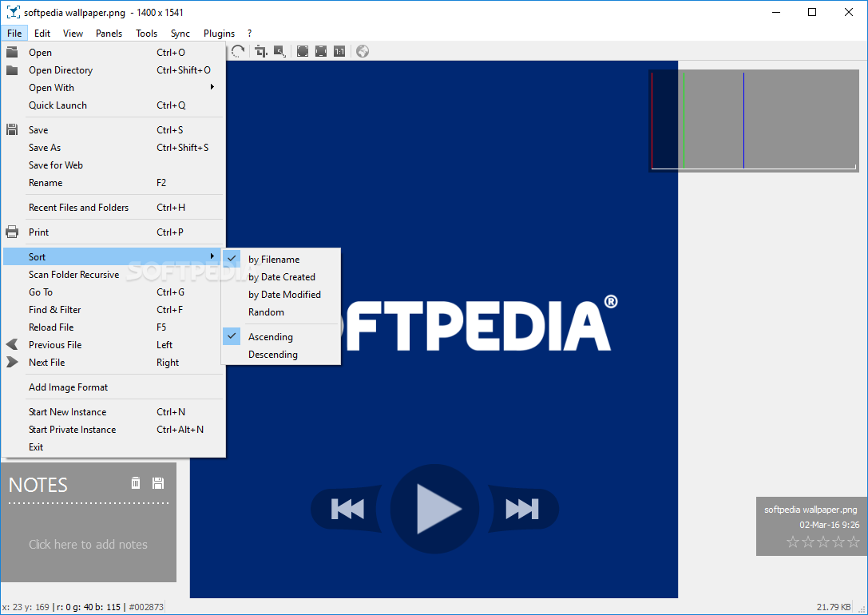Image resolution: width=868 pixels, height=615 pixels.
Task: Open the Tools menu
Action: pyautogui.click(x=147, y=34)
